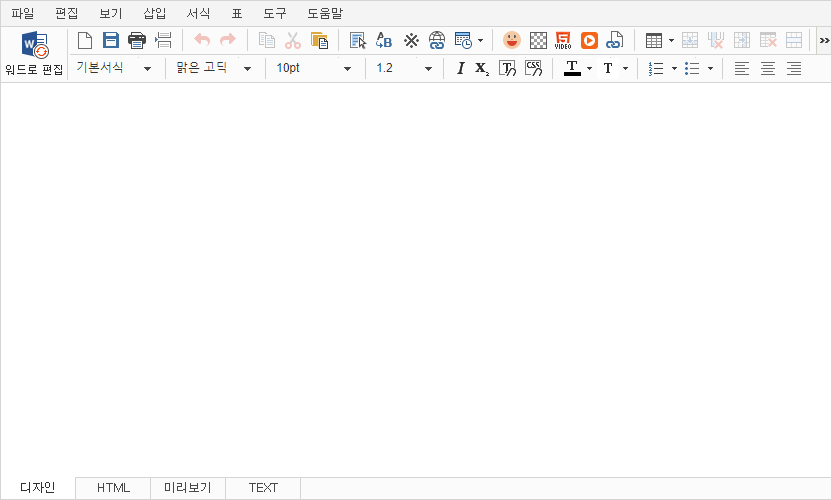Click the date and time calendar icon
Viewport: 832px width, 500px height.
(x=463, y=40)
